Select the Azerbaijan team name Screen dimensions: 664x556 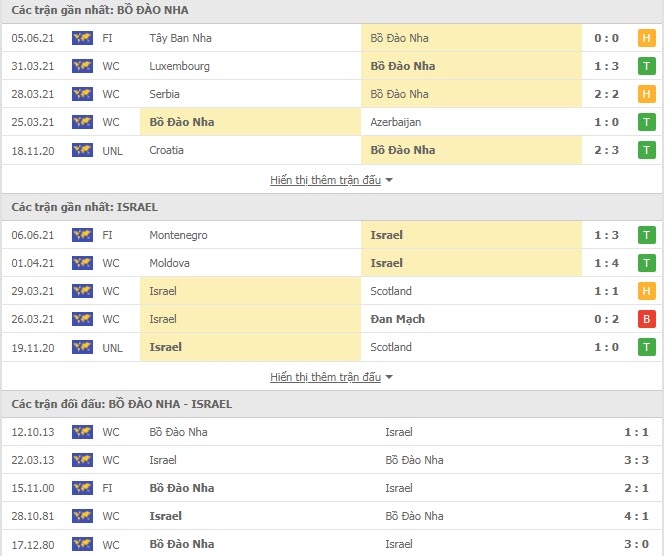tap(396, 122)
